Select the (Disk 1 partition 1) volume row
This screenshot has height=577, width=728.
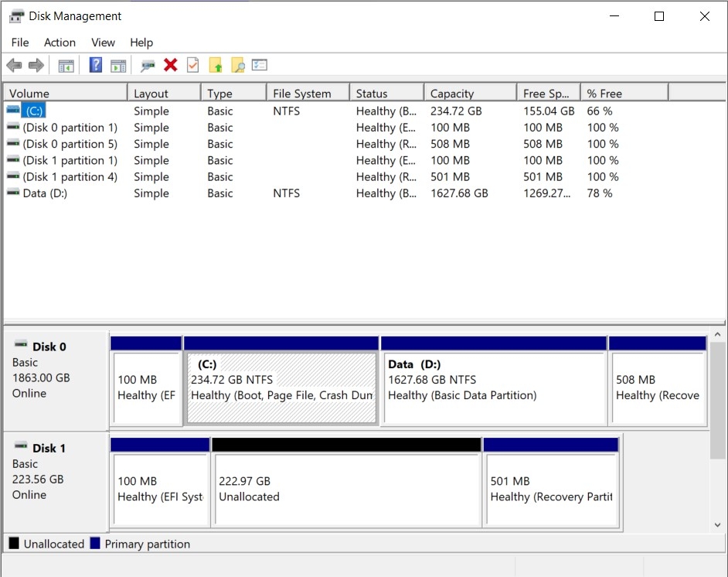(x=336, y=160)
